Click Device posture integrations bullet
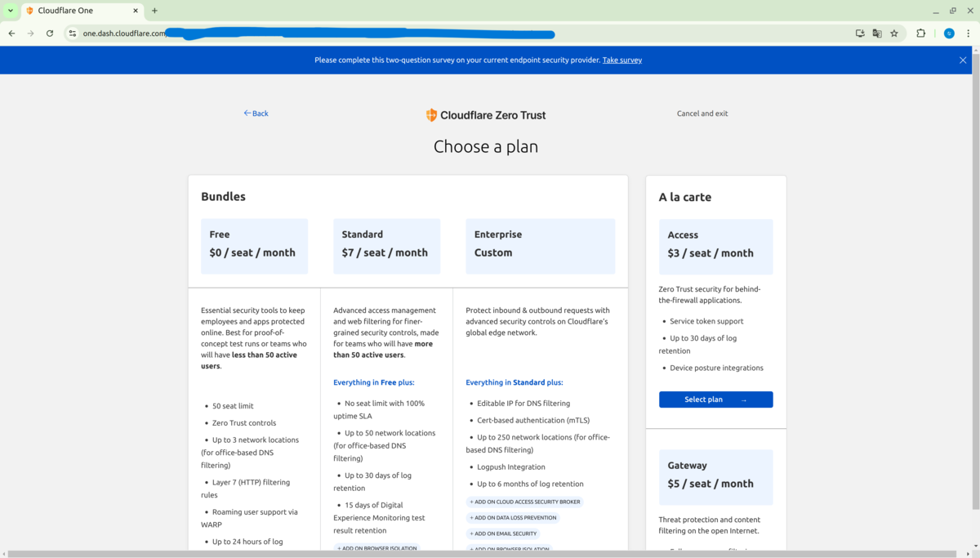This screenshot has height=558, width=980. click(716, 368)
